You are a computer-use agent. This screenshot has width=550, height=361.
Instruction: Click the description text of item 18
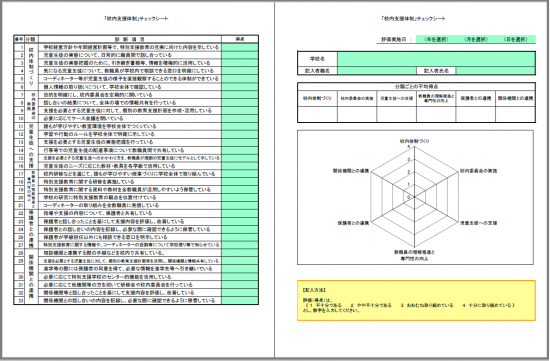coord(89,182)
